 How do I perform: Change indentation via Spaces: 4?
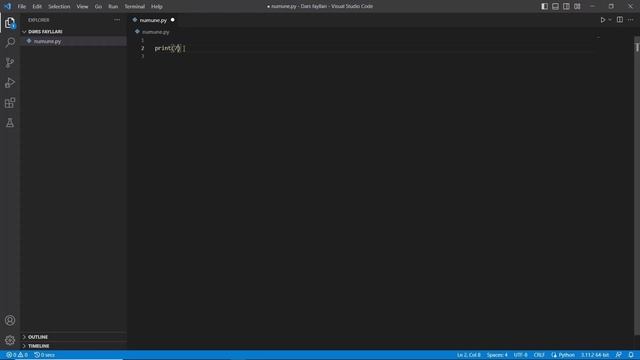click(497, 355)
